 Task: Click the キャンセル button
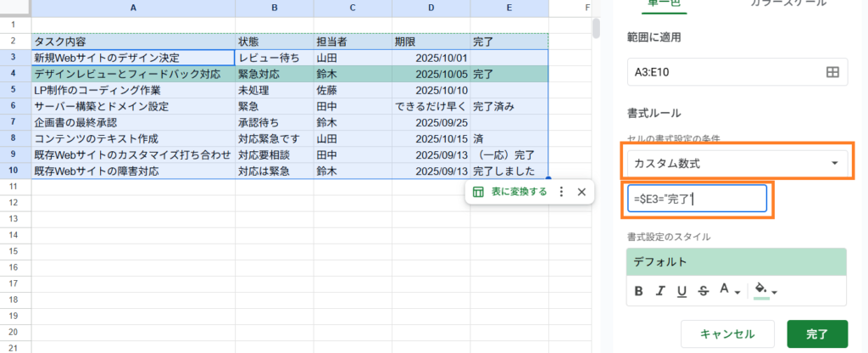pos(727,333)
